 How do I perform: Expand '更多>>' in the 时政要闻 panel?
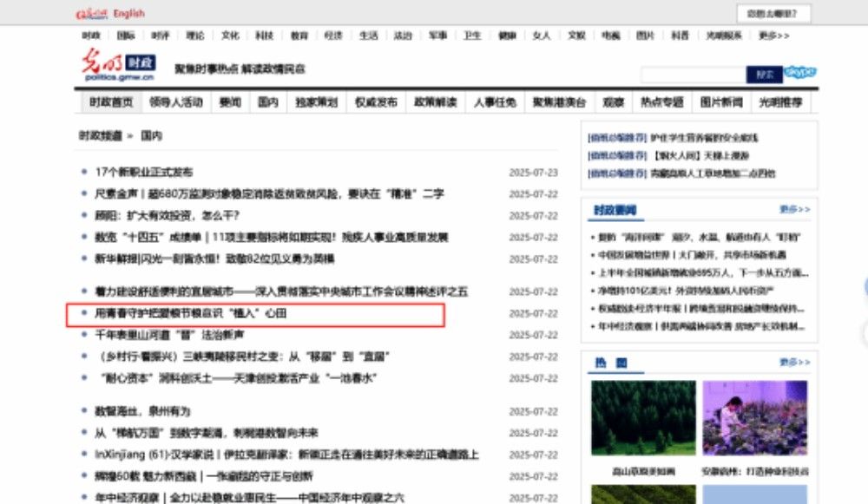pyautogui.click(x=793, y=210)
